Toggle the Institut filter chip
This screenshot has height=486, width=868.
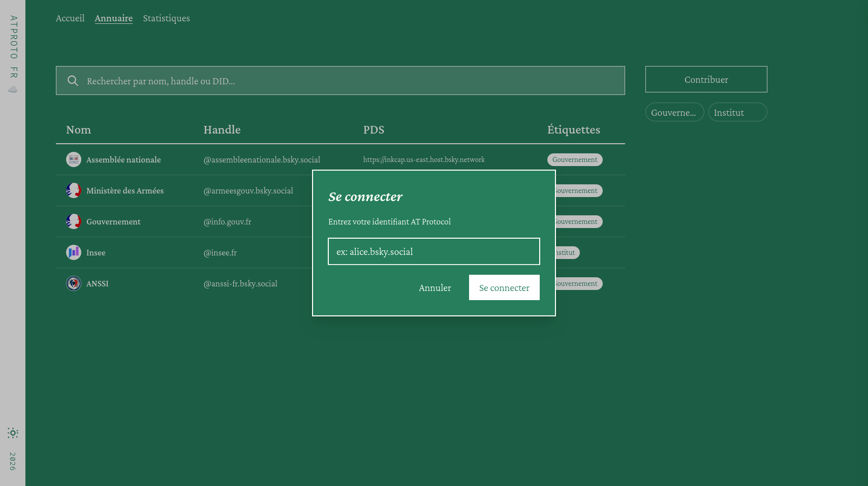(737, 112)
